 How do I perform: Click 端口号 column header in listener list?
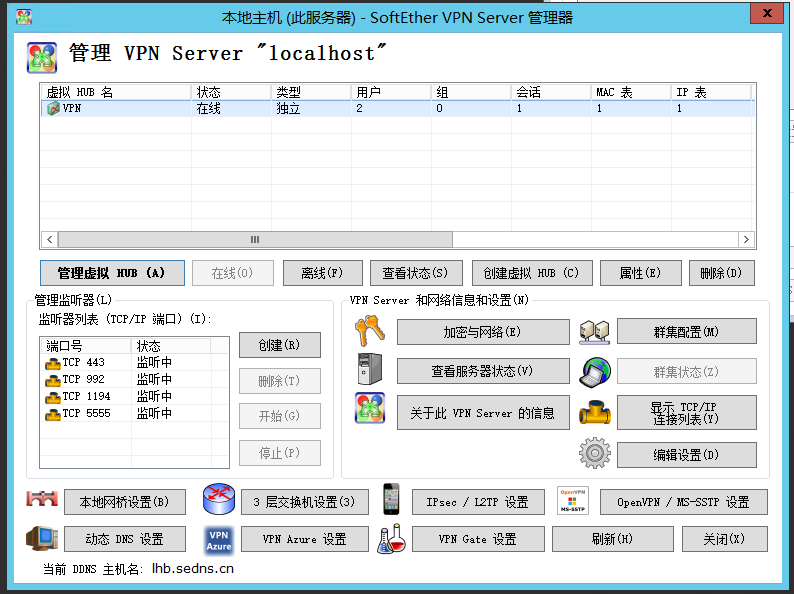click(86, 346)
